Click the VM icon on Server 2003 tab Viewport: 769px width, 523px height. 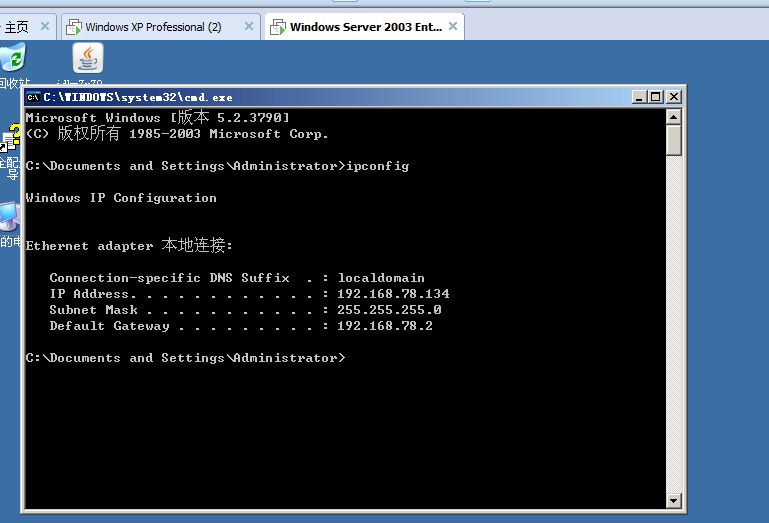coord(278,27)
